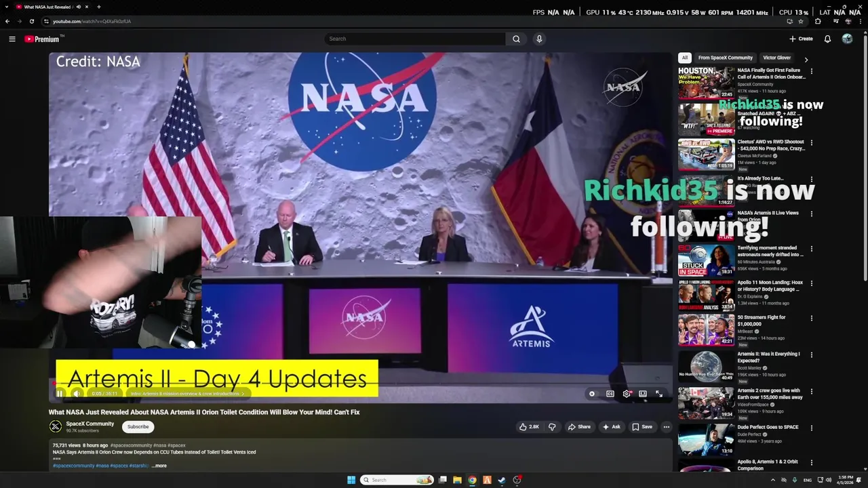The image size is (868, 488).
Task: Click the taskbar Search box
Action: tap(397, 480)
